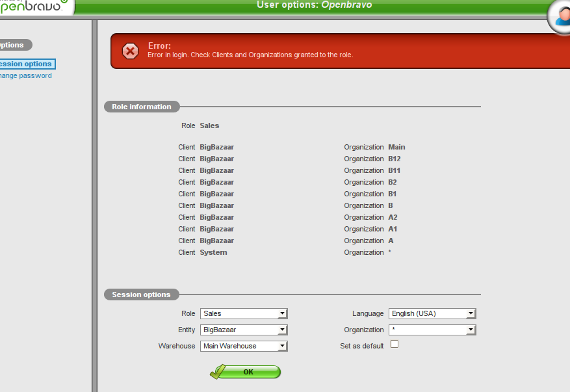The image size is (570, 392).
Task: Enable the Set as default checkbox
Action: point(395,345)
